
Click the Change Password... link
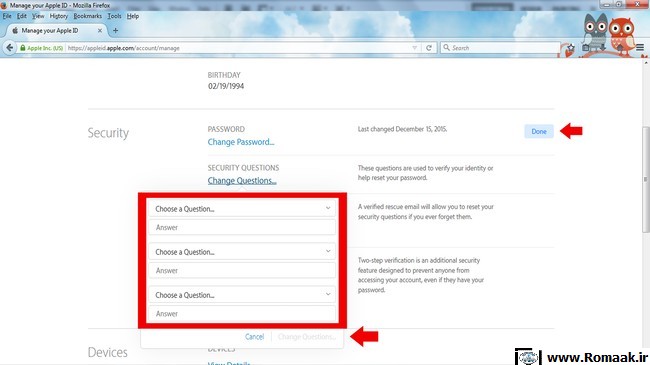click(x=241, y=142)
